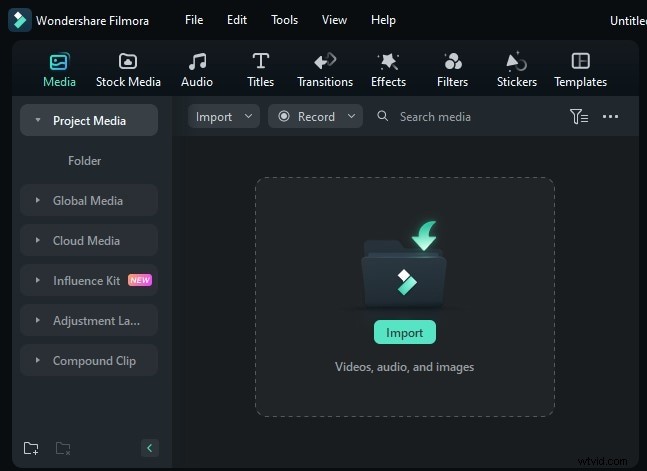
Task: Open the File menu
Action: (x=194, y=20)
